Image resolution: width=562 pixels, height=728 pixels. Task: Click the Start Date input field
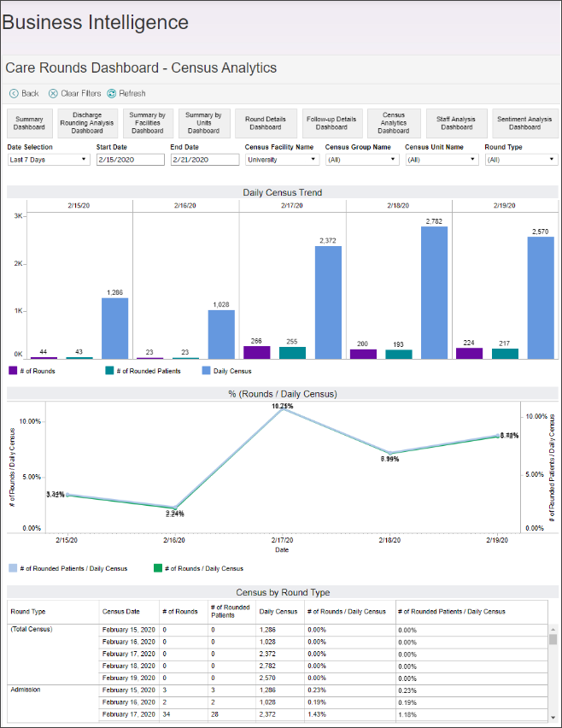click(x=130, y=160)
